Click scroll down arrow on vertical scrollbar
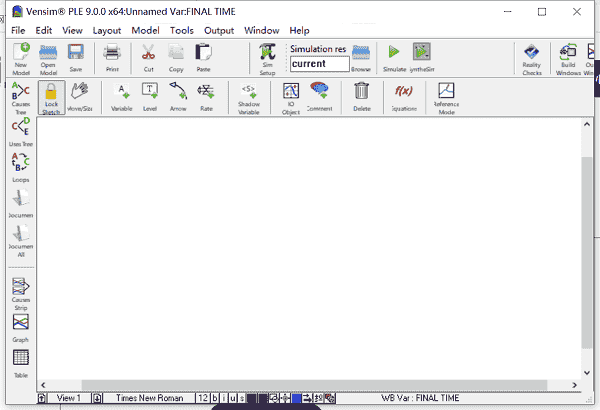 587,372
